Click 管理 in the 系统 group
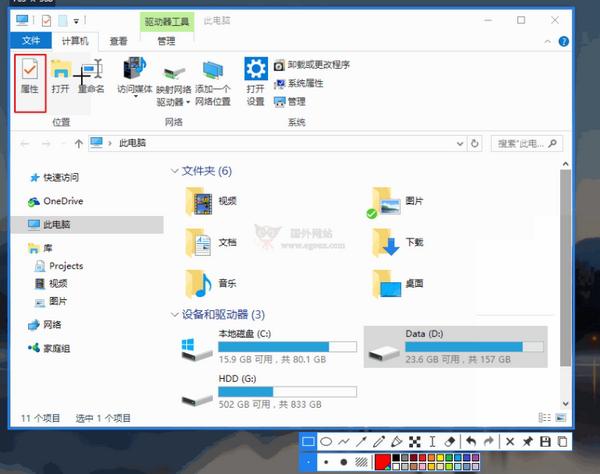Viewport: 600px width, 474px height. click(x=290, y=102)
